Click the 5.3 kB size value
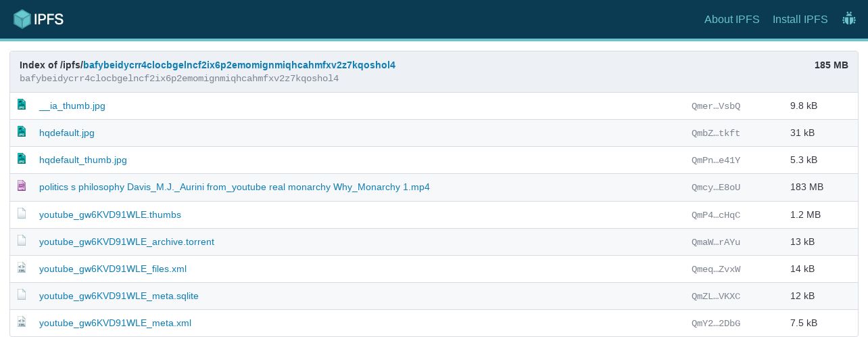The height and width of the screenshot is (337, 868). (x=804, y=160)
